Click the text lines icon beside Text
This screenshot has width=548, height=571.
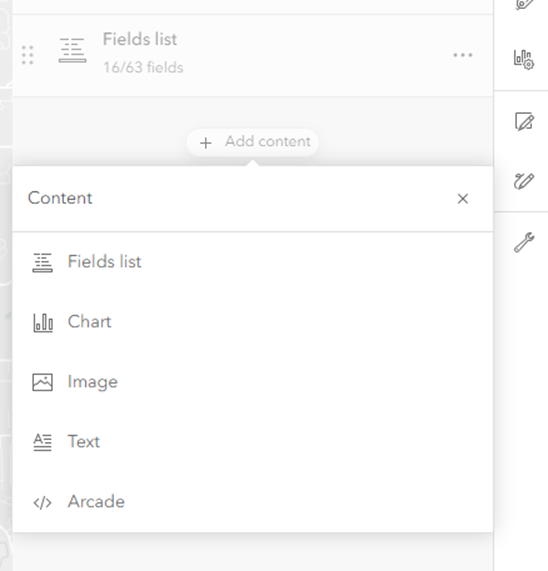tap(43, 442)
